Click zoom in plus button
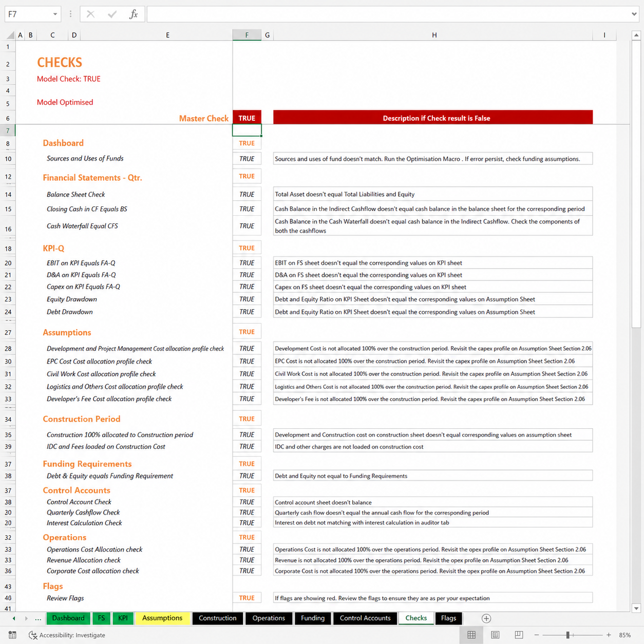Screen dimensions: 644x644 [x=609, y=635]
